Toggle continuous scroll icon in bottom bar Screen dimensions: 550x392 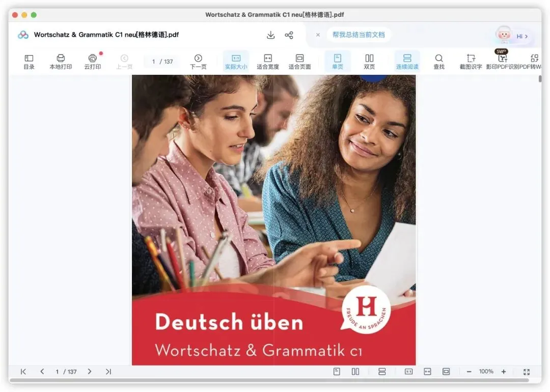coord(382,371)
